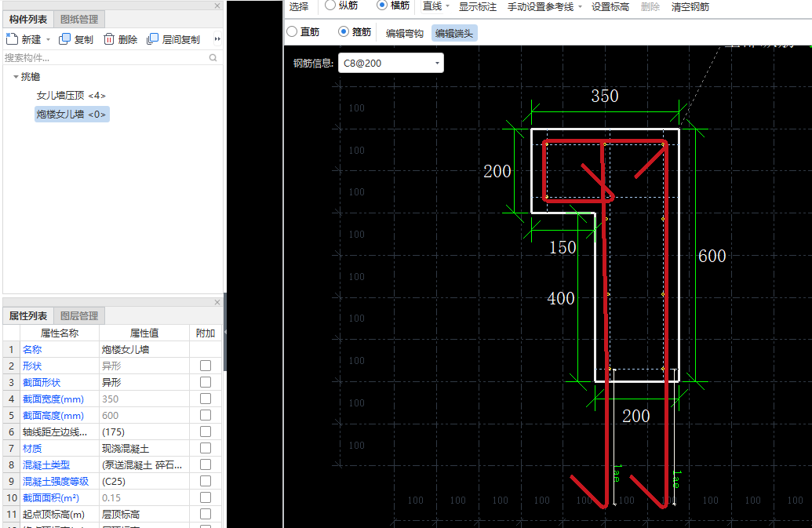Screen dimensions: 812x528
Task: Toggle the 截面面积 row checkbox
Action: point(206,497)
